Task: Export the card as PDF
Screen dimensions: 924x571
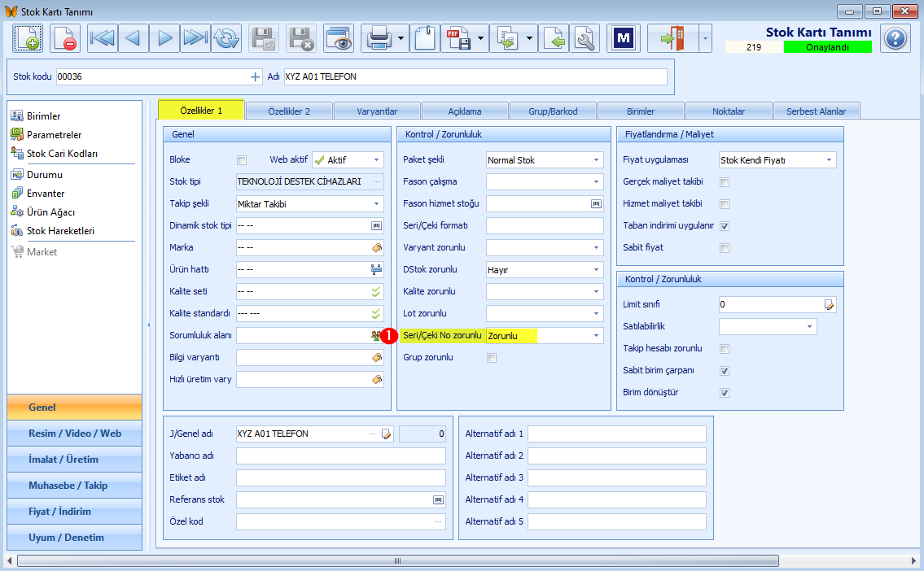Action: point(458,39)
